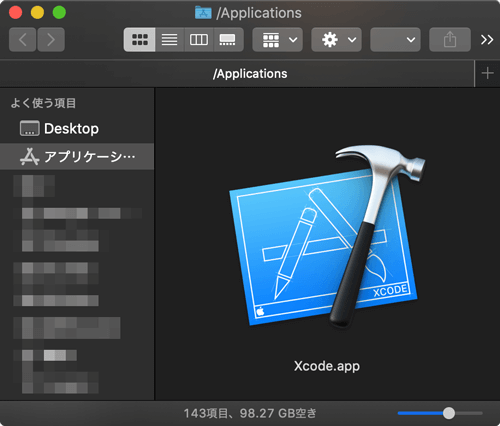Viewport: 500px width, 426px height.
Task: Zoom the window with green button
Action: click(59, 12)
